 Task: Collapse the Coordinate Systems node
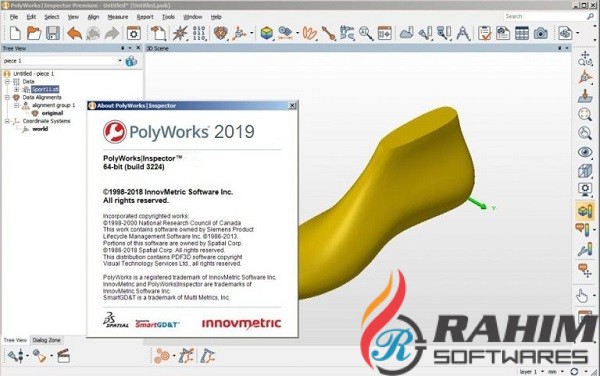[x=7, y=121]
